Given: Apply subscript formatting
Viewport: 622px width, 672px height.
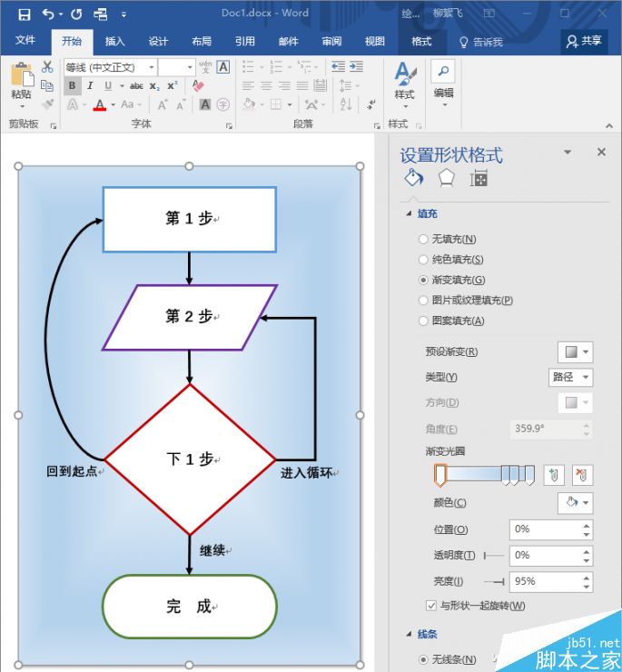Looking at the screenshot, I should (x=154, y=86).
